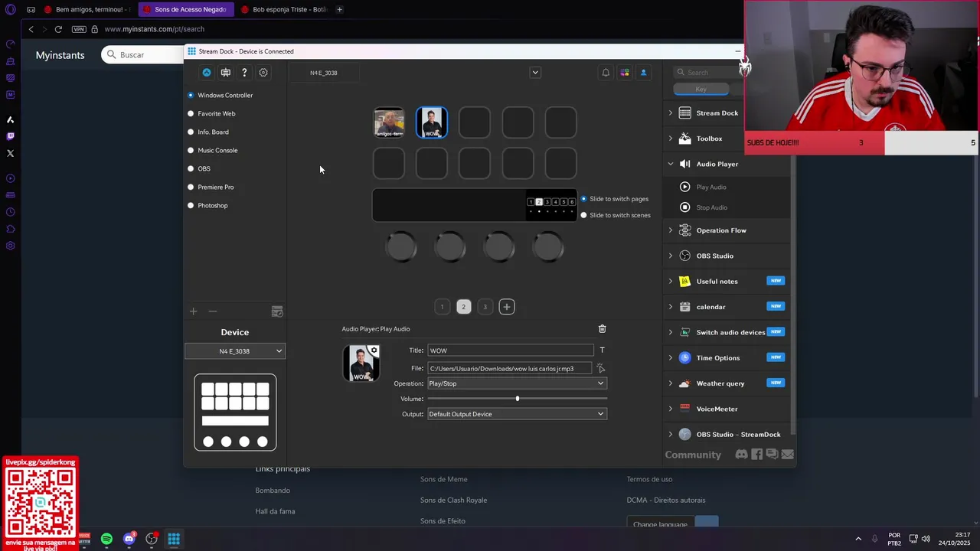Open Twitch in the Opera sidebar
Screen dimensions: 980x551
[x=10, y=136]
